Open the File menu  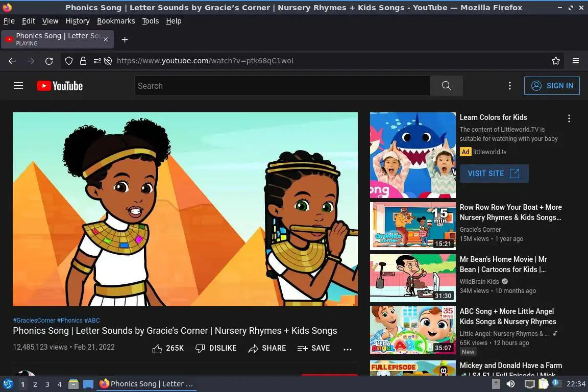[x=9, y=21]
